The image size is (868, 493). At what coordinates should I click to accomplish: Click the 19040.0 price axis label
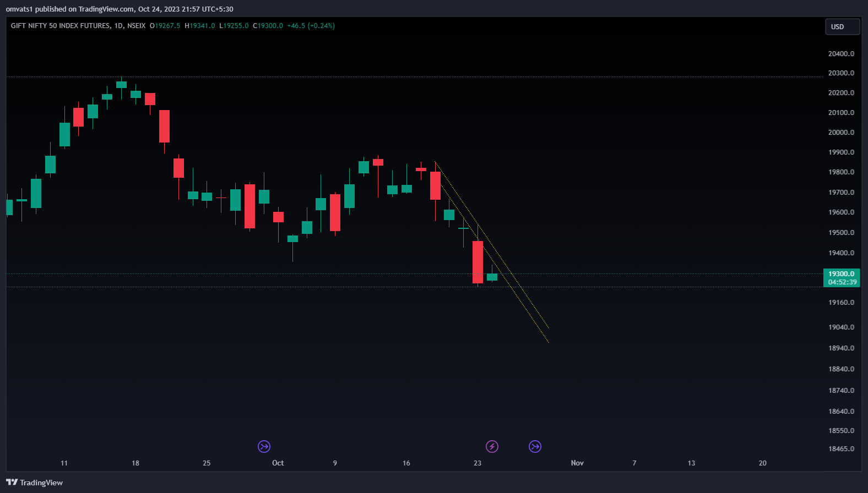point(841,327)
